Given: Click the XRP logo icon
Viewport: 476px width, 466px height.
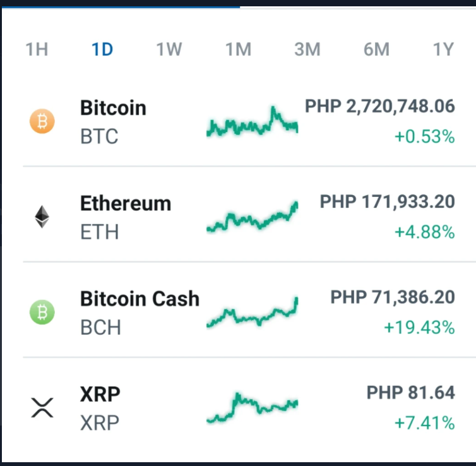Looking at the screenshot, I should pyautogui.click(x=42, y=407).
